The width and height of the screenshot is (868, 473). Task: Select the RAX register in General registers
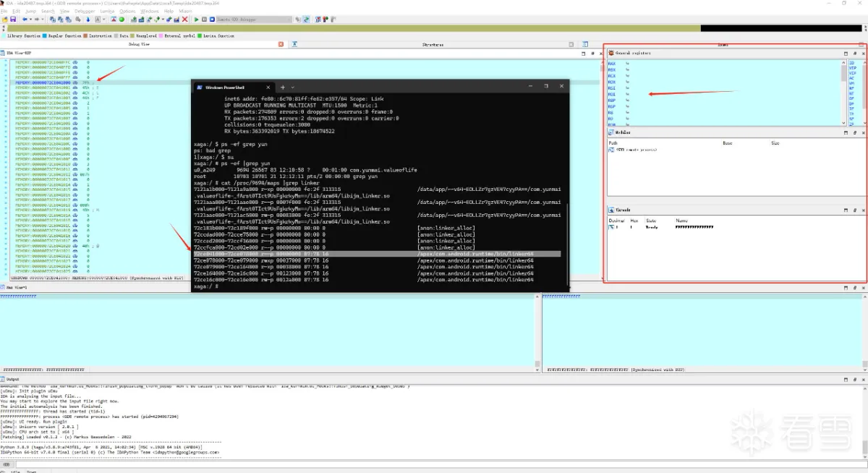[612, 64]
